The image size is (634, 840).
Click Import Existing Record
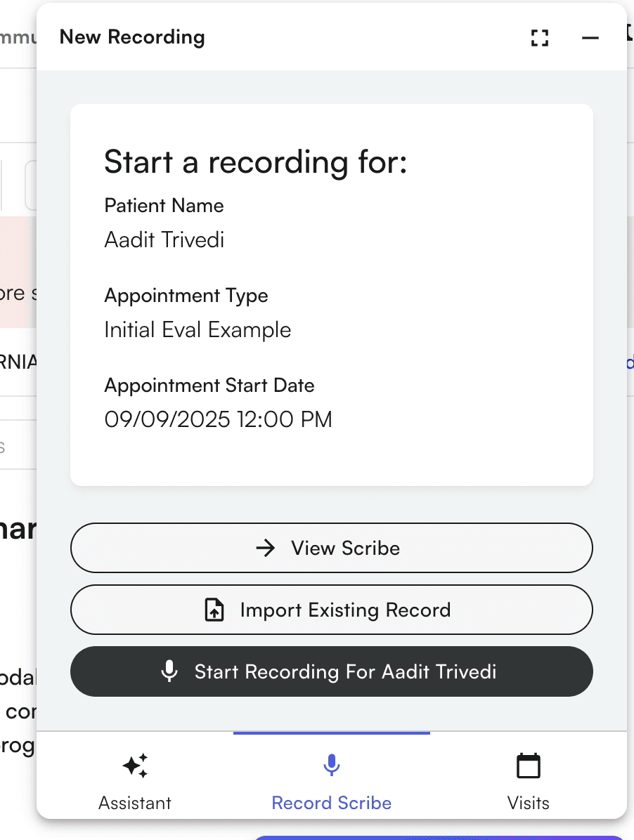[331, 610]
